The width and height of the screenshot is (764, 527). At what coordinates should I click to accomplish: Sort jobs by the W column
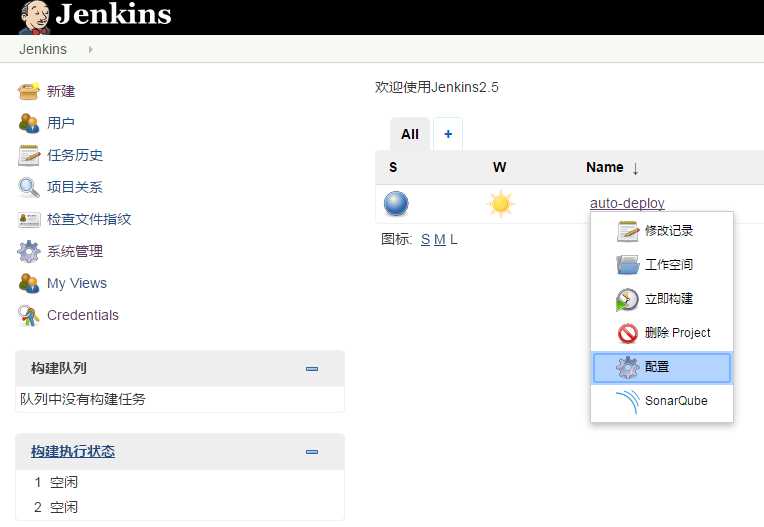(499, 168)
